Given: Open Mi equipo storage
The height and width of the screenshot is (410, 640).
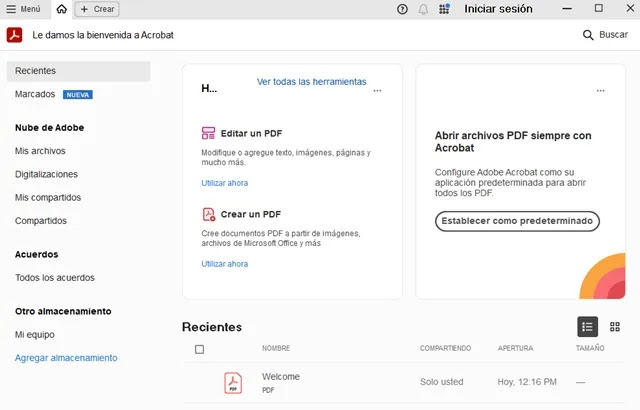Looking at the screenshot, I should [35, 335].
